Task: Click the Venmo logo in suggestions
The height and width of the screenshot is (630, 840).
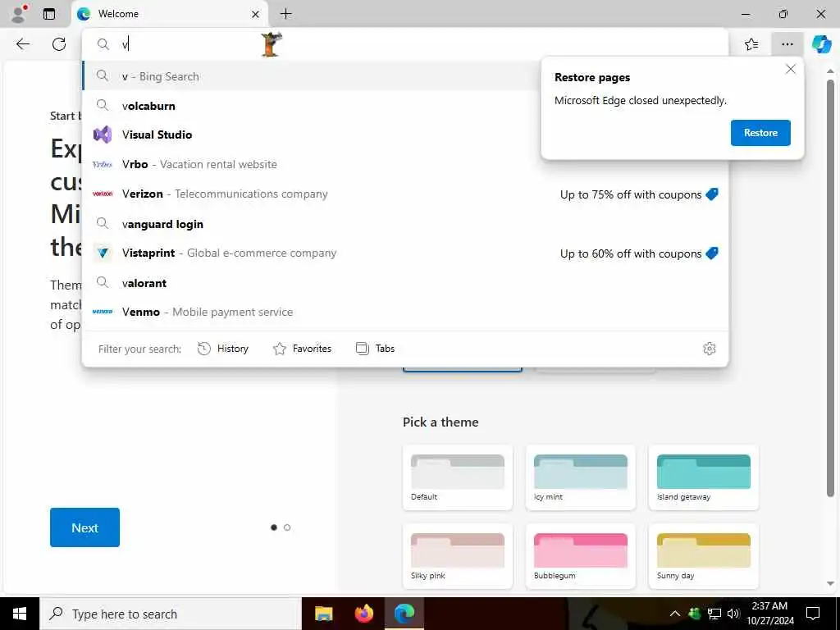Action: click(103, 311)
